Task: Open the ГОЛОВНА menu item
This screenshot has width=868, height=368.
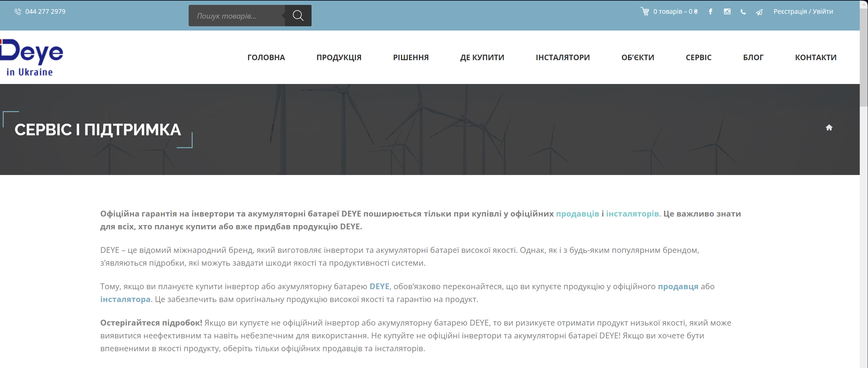Action: pos(266,58)
